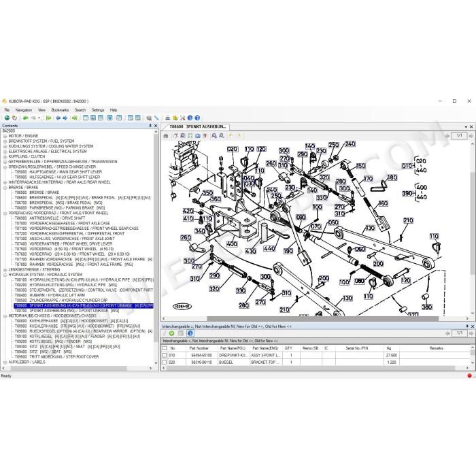Viewport: 476px width, 476px height.
Task: Click the blue left arrow navigation icon
Action: pos(58,118)
